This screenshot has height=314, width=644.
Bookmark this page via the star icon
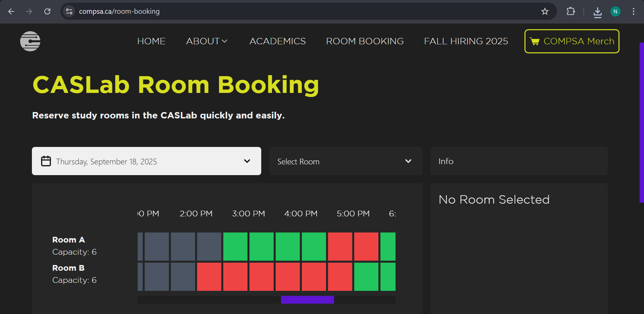(x=545, y=11)
